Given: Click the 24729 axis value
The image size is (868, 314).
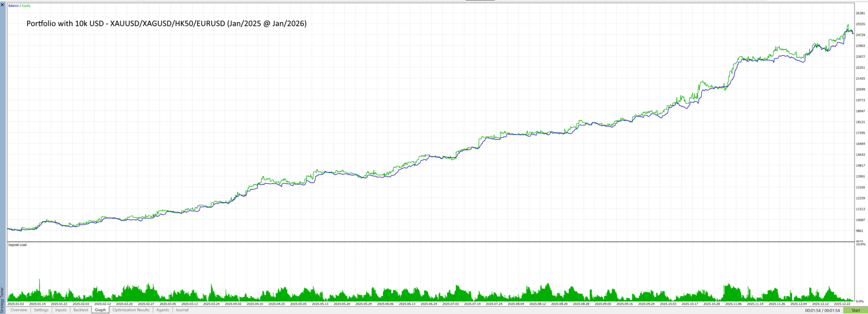Looking at the screenshot, I should 860,35.
